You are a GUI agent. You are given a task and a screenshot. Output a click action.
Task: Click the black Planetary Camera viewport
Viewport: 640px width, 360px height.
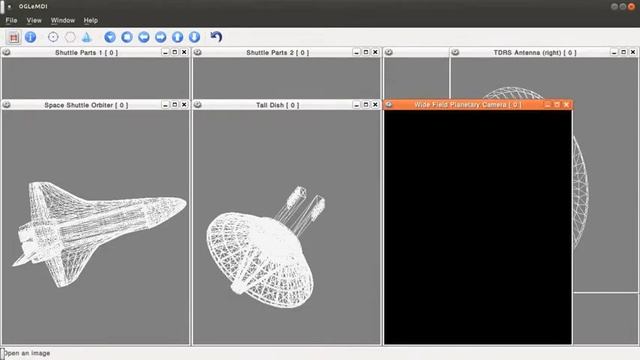478,227
